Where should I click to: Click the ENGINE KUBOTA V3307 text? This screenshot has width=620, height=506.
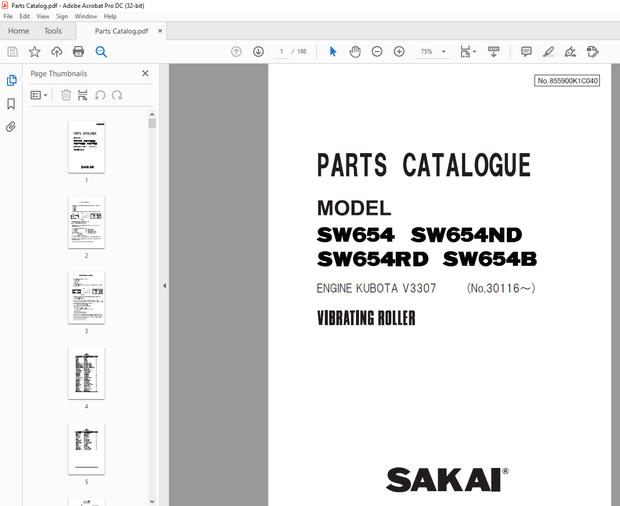376,288
